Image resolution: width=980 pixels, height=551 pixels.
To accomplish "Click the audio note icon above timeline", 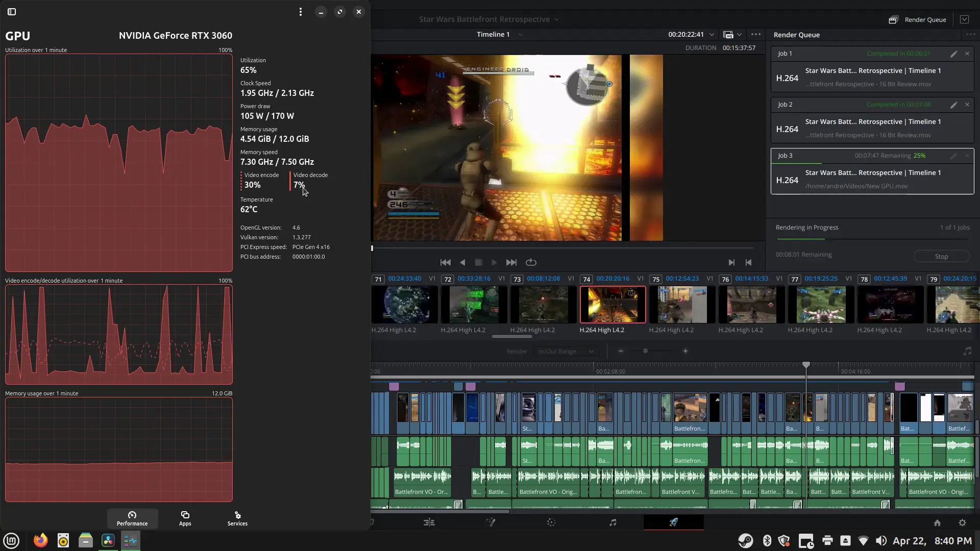I will pyautogui.click(x=967, y=351).
